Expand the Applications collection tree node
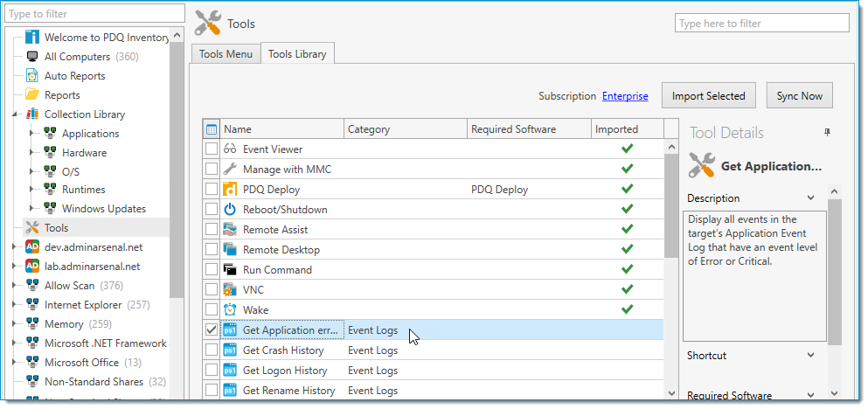The width and height of the screenshot is (868, 409). click(32, 134)
